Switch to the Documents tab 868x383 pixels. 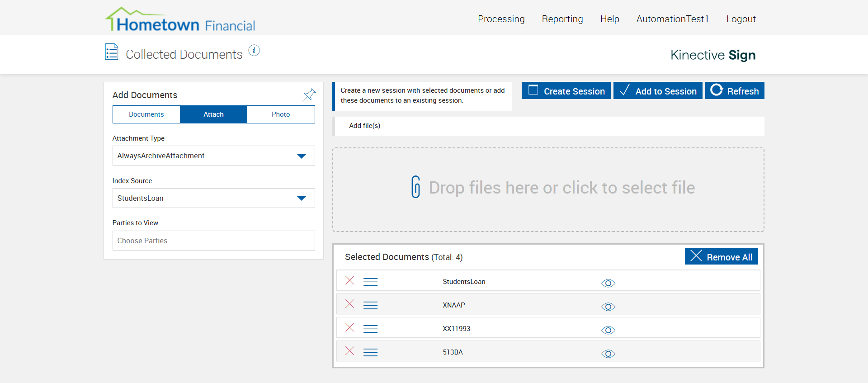[x=146, y=114]
